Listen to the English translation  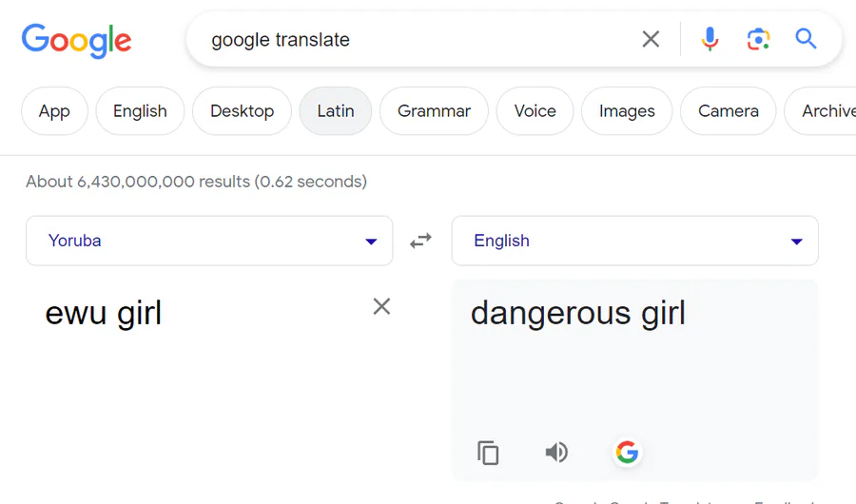(556, 453)
